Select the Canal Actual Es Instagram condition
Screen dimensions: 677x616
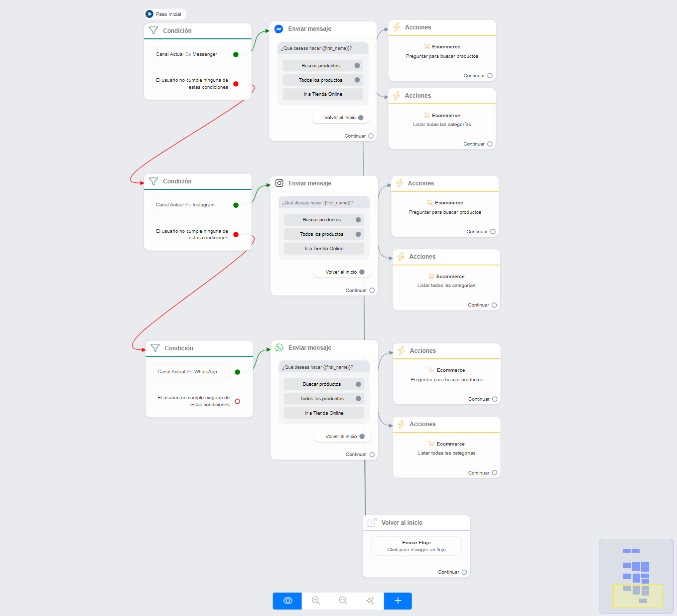190,205
